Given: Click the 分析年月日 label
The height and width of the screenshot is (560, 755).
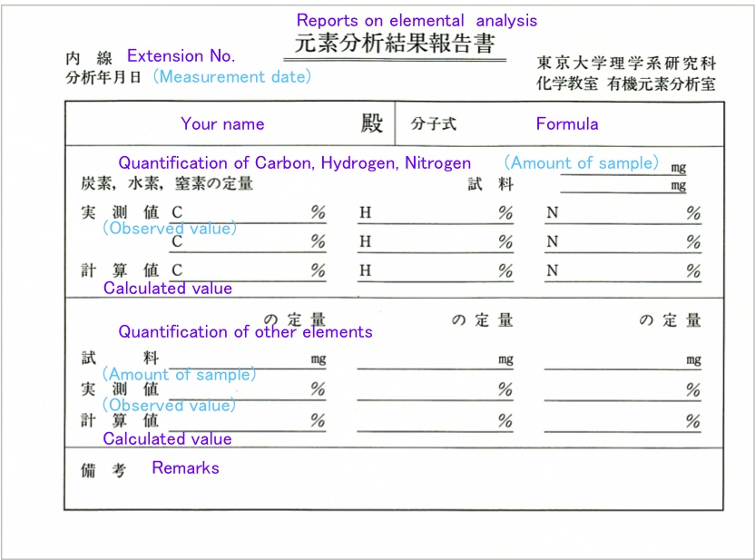Looking at the screenshot, I should [x=103, y=77].
